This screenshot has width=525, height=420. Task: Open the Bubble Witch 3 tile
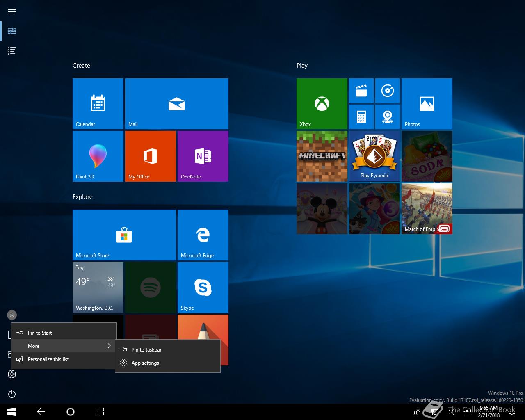[x=374, y=209]
